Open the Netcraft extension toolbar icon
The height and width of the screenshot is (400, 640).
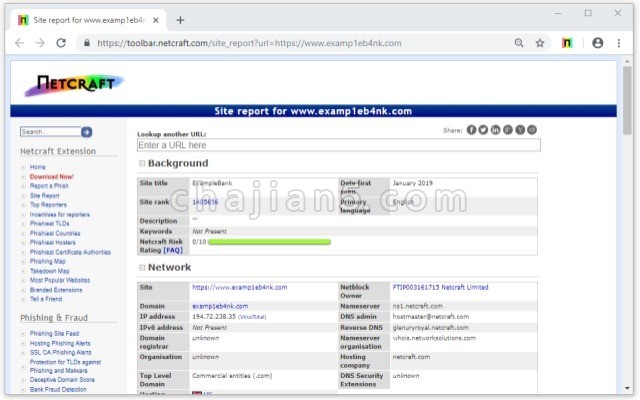tap(567, 43)
